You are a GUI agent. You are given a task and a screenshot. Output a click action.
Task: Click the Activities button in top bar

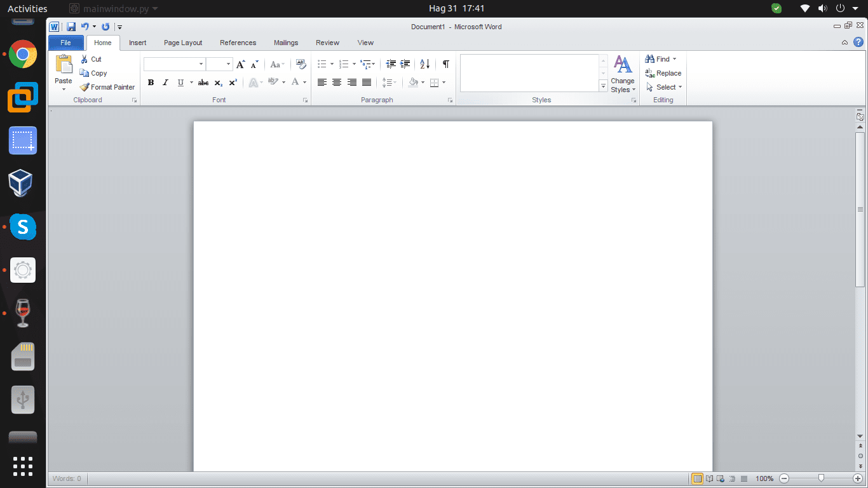click(27, 8)
